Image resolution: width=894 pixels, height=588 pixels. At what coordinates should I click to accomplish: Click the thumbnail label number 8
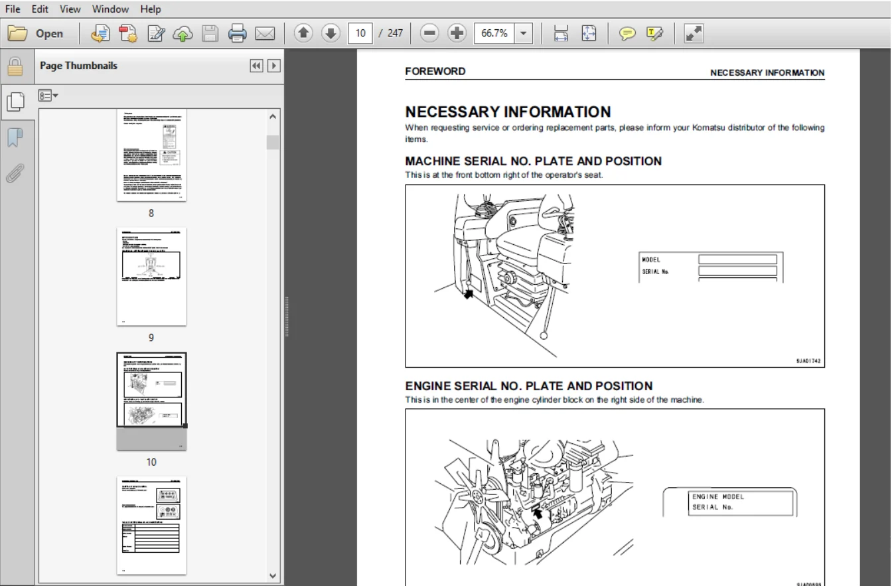[151, 213]
